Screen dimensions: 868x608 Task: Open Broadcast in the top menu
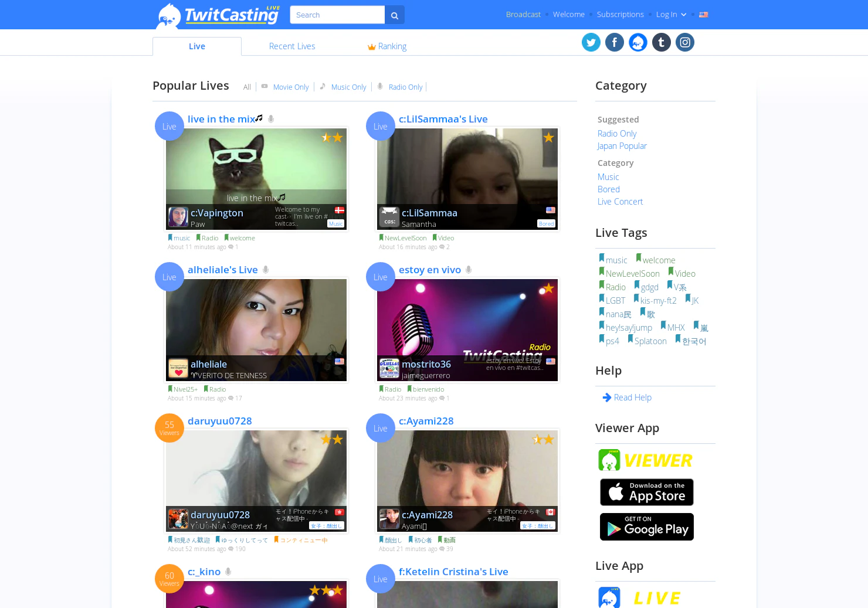[x=523, y=15]
